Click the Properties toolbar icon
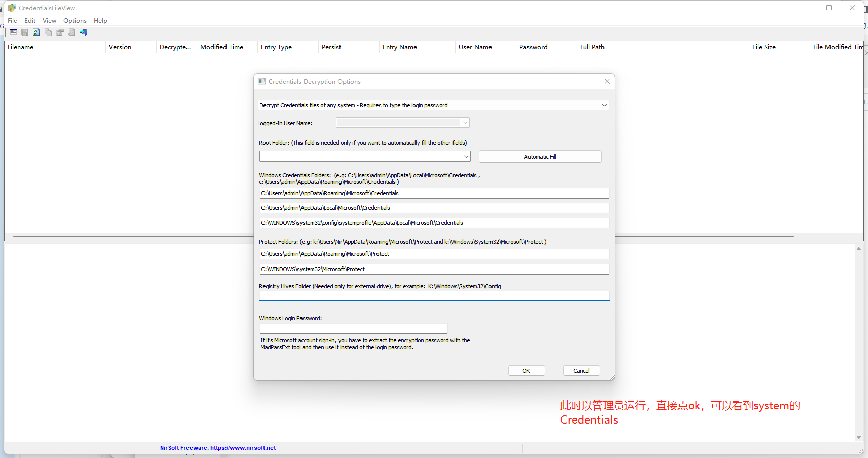The height and width of the screenshot is (458, 868). 60,32
